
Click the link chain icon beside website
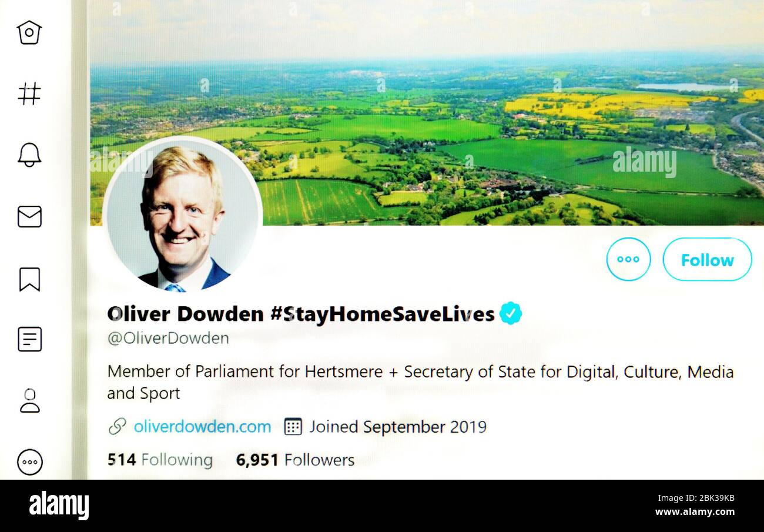click(x=117, y=427)
